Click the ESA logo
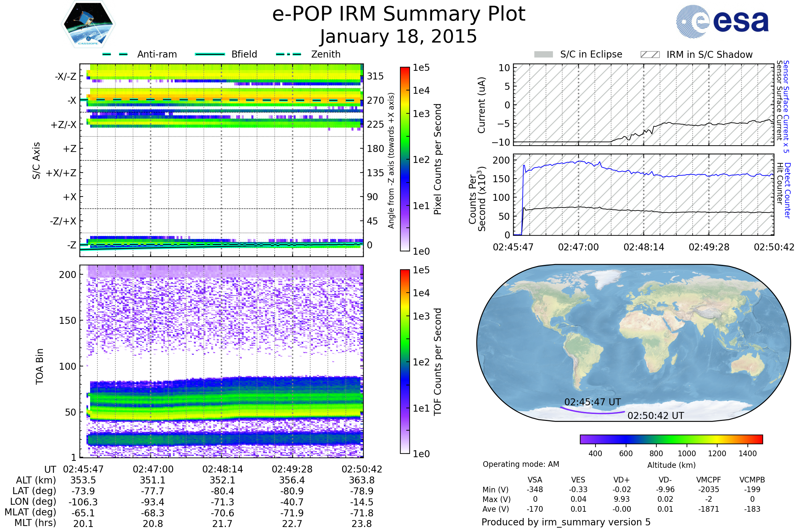The image size is (798, 532). click(722, 22)
